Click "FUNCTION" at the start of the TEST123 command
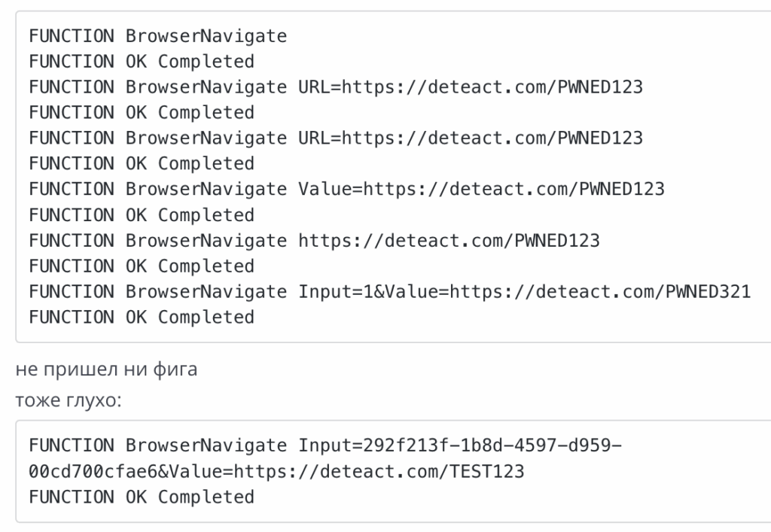 72,446
